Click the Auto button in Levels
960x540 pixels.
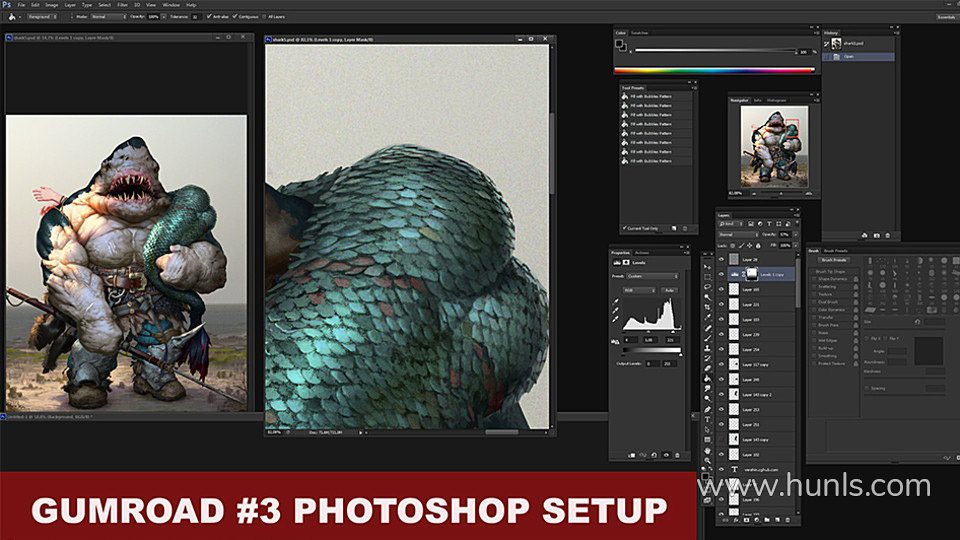(x=669, y=290)
